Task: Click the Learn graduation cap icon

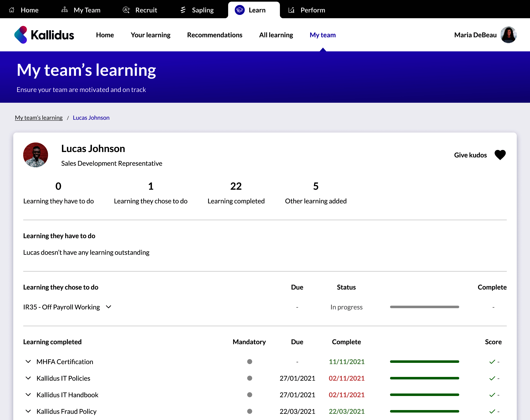Action: 240,10
